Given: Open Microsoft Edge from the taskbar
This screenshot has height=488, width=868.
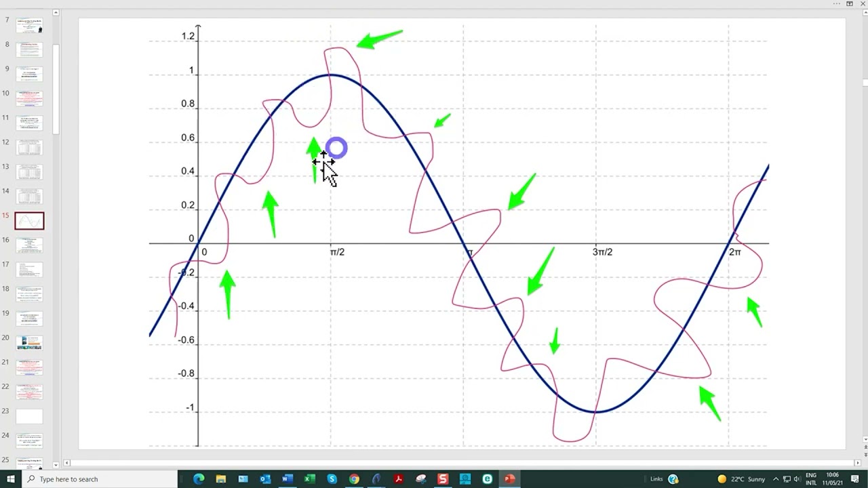Looking at the screenshot, I should coord(199,479).
